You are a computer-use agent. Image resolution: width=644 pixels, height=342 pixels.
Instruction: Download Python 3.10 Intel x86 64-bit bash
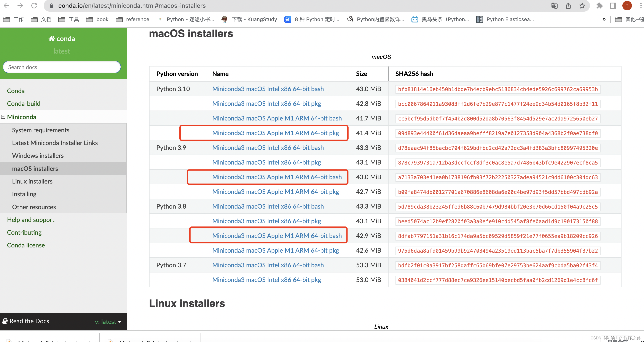tap(268, 89)
